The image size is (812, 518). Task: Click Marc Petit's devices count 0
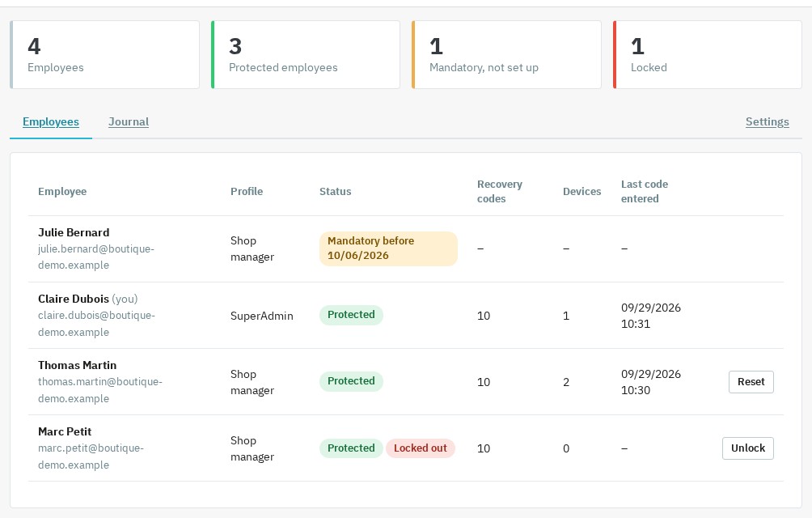click(566, 448)
